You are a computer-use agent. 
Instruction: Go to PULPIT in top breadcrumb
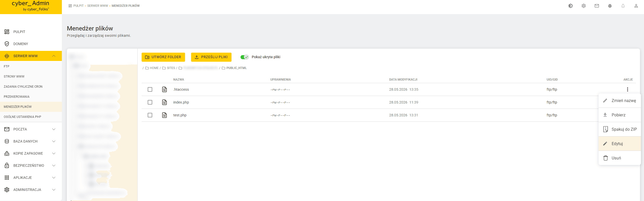(x=79, y=6)
